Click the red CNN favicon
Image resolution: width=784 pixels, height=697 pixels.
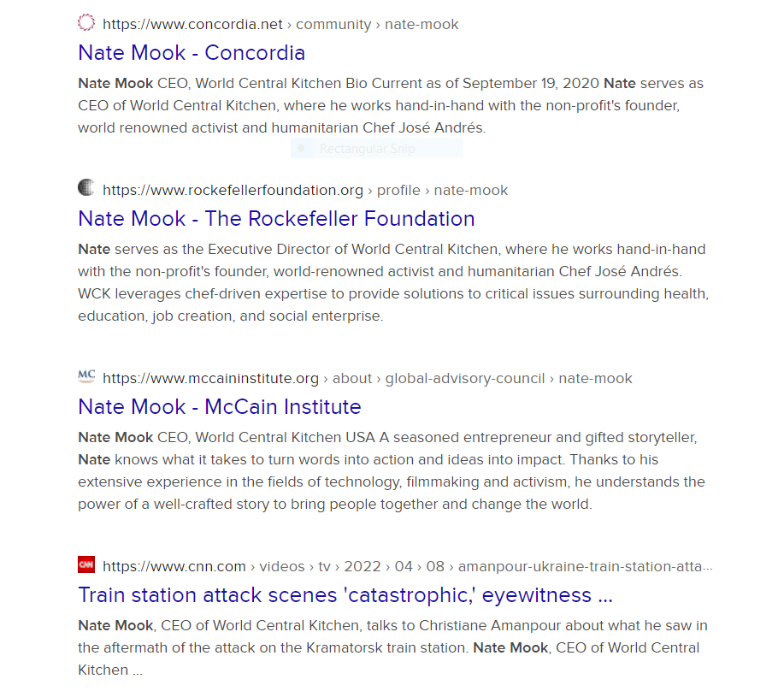point(86,564)
